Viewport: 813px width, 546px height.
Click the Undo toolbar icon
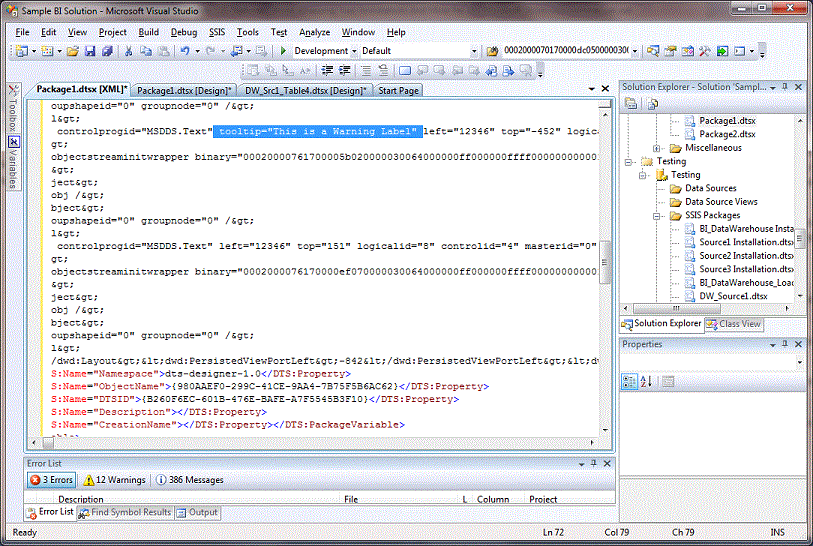click(187, 51)
